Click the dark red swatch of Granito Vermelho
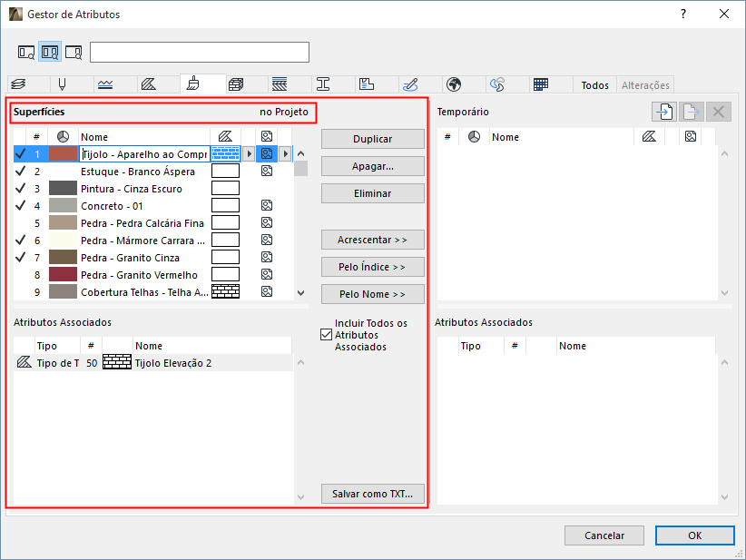 [x=63, y=274]
